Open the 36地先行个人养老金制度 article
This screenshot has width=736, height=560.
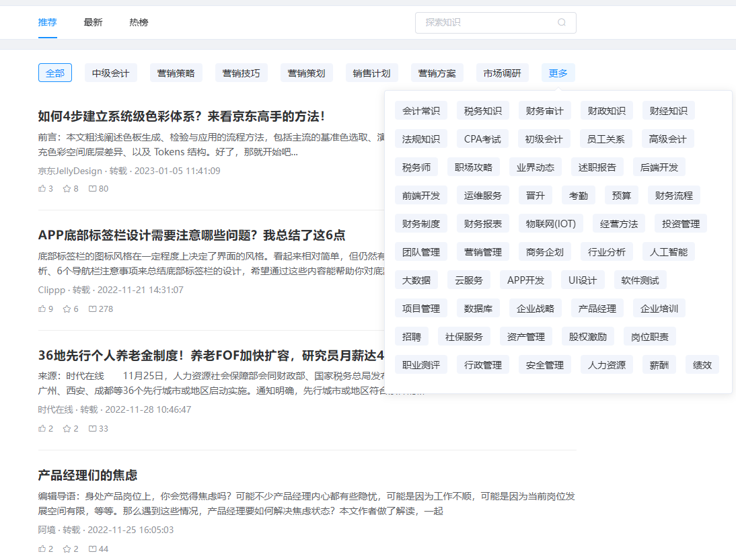[x=211, y=356]
